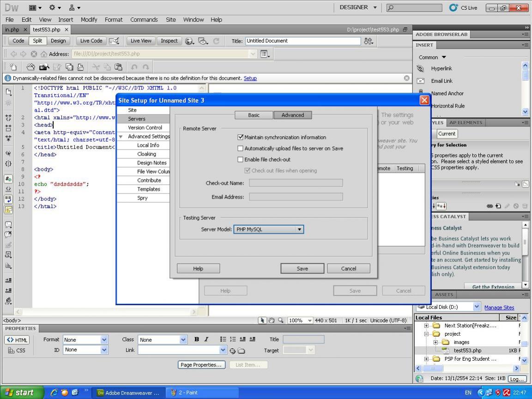The image size is (532, 399).
Task: Open the DESIGNER workspace dropdown
Action: pyautogui.click(x=358, y=7)
